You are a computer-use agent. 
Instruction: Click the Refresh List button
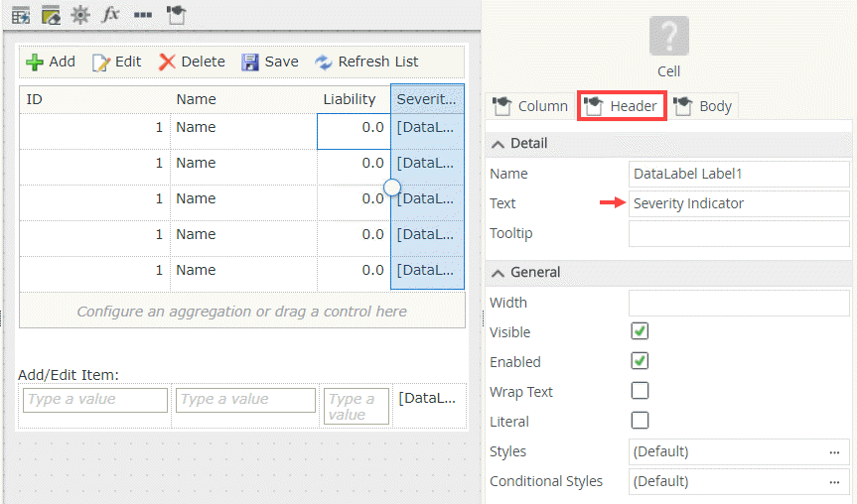point(366,62)
